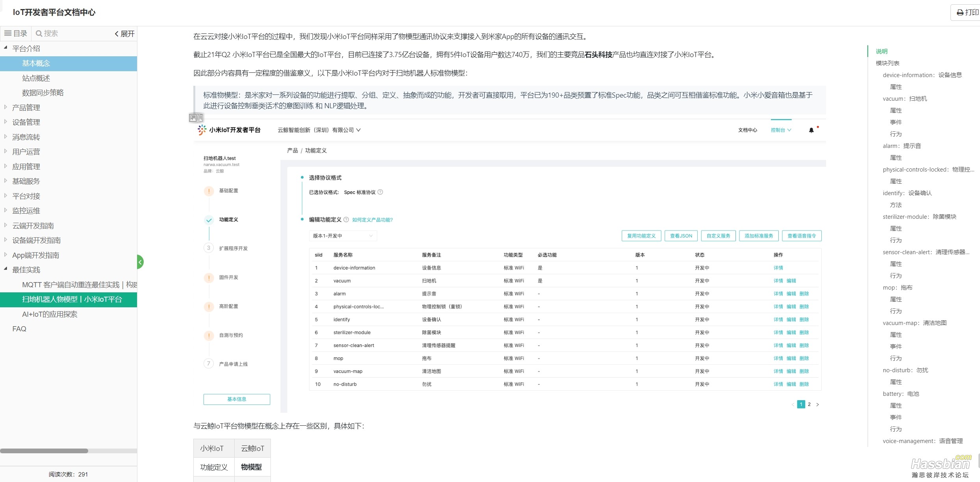980x482 pixels.
Task: Go to battery: 电池 outline entry
Action: [x=901, y=393]
